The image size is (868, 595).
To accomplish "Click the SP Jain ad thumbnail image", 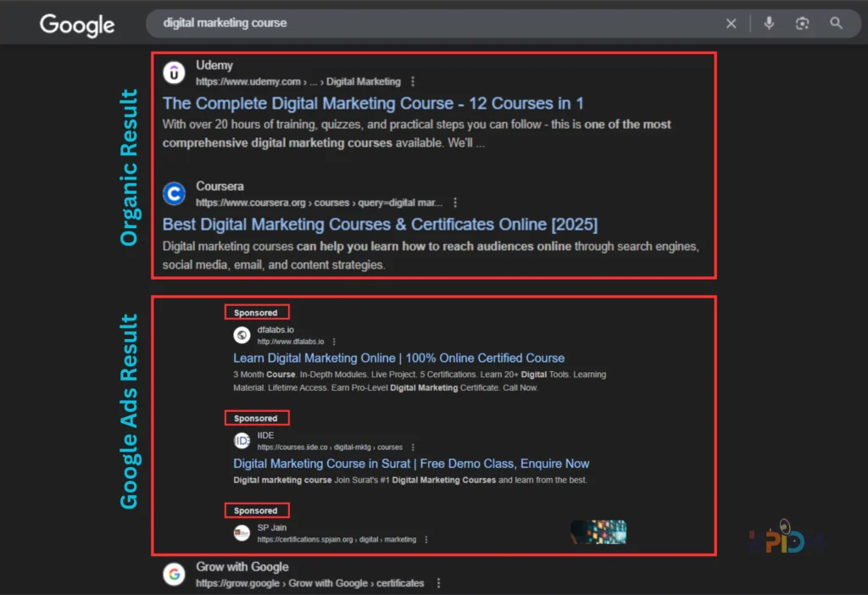I will [598, 531].
